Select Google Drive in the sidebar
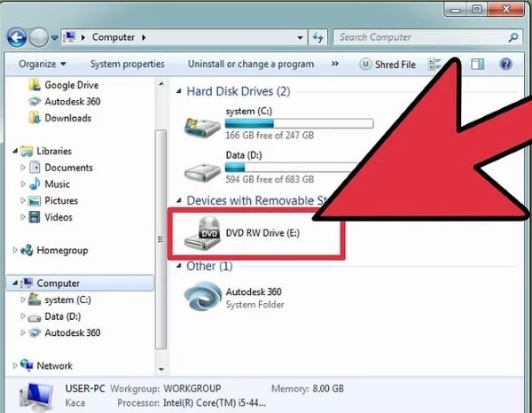 (x=72, y=85)
